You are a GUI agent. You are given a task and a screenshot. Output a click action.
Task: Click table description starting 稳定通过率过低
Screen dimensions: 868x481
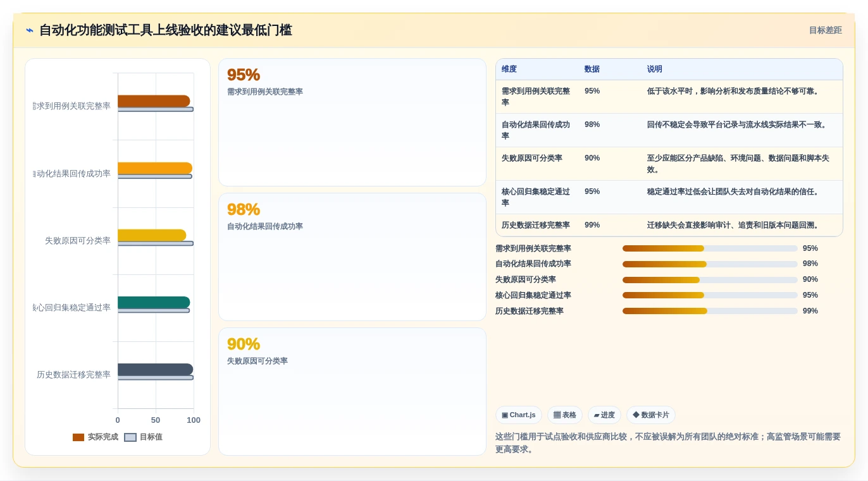pos(734,192)
